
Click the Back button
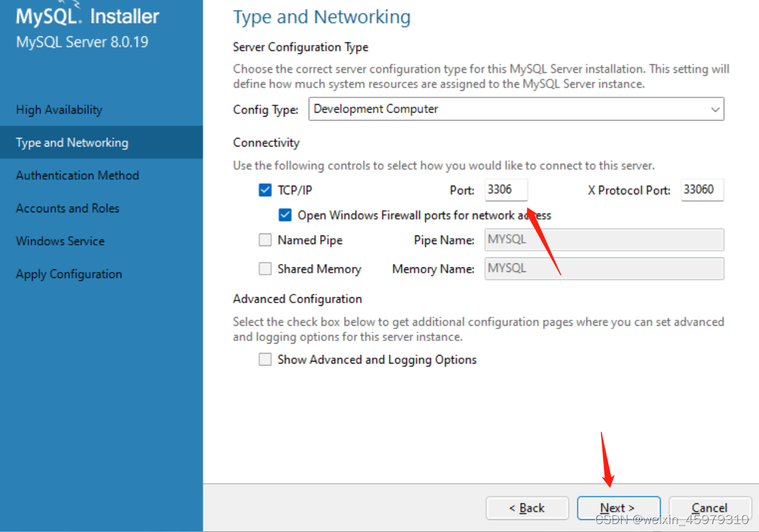(x=527, y=508)
